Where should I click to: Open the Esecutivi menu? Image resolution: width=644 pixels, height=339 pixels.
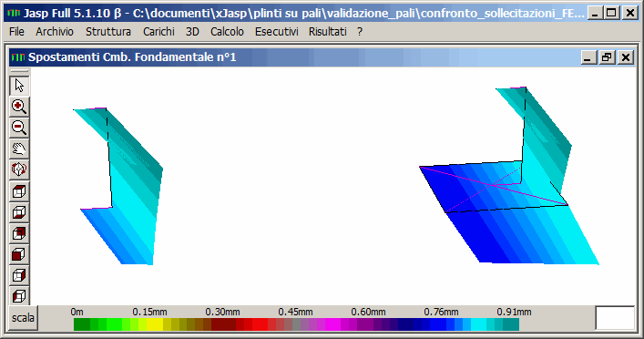coord(276,32)
